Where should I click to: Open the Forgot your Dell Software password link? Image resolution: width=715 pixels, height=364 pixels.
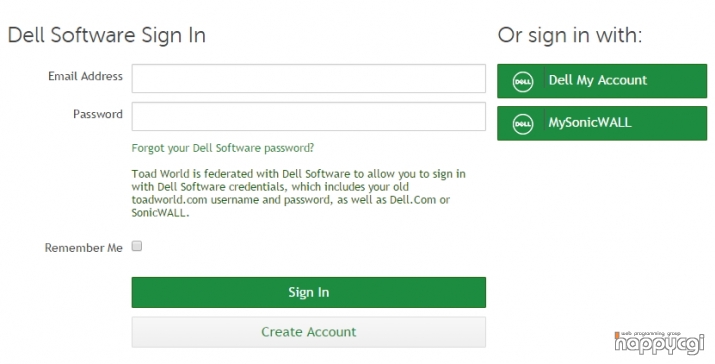[x=223, y=148]
